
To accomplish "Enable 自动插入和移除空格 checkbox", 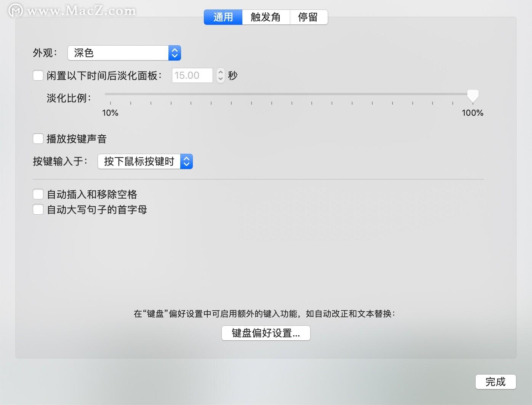I will 38,194.
